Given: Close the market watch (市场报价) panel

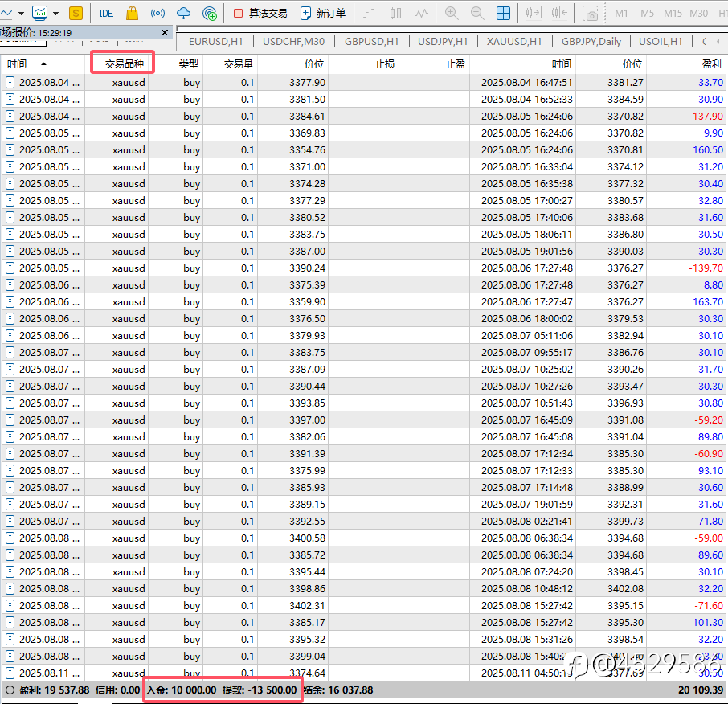Looking at the screenshot, I should click(165, 33).
